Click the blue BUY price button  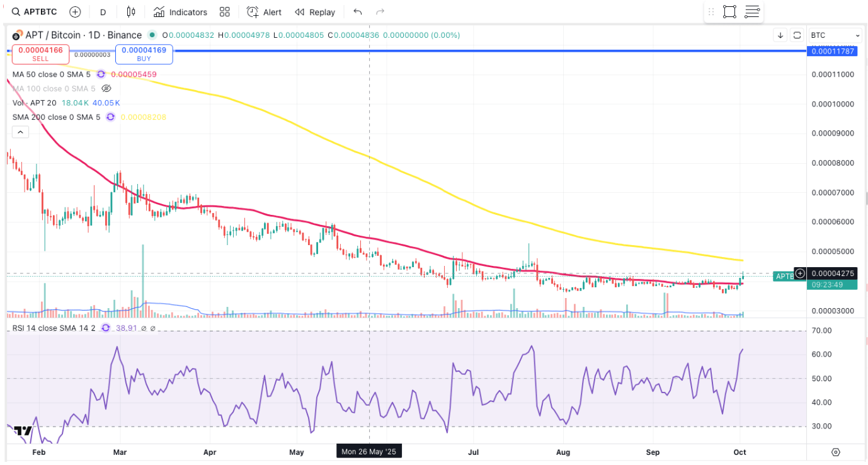coord(144,54)
